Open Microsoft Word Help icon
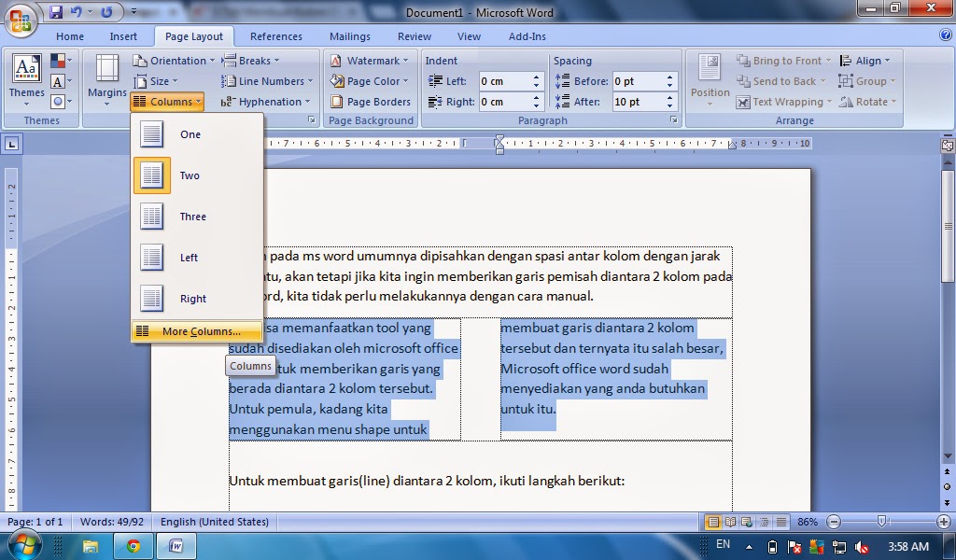This screenshot has height=560, width=956. tap(946, 35)
